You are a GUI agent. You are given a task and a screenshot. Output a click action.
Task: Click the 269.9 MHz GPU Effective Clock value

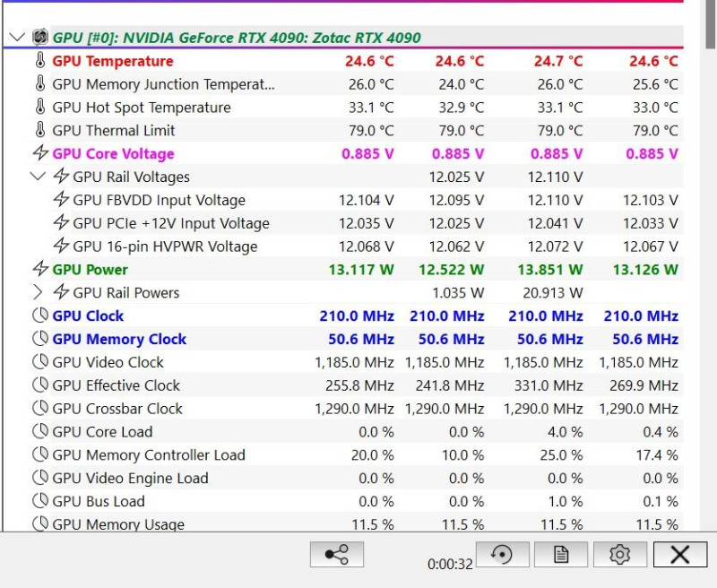coord(644,386)
